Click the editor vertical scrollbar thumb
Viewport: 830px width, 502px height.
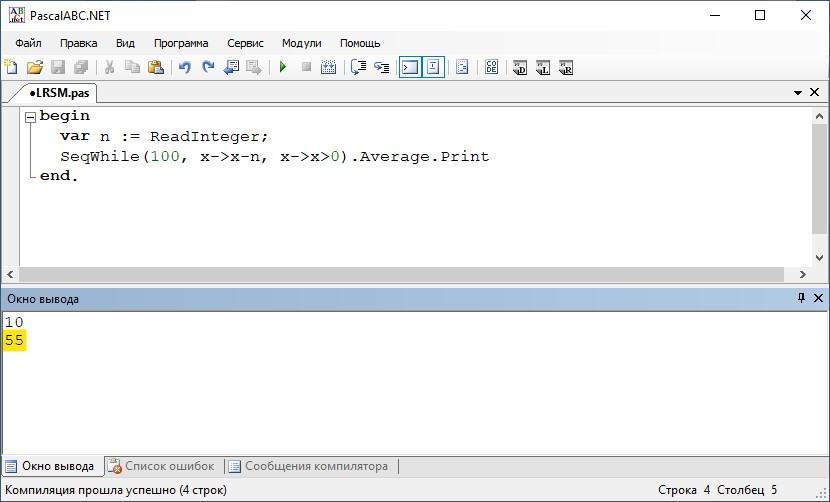[x=819, y=179]
